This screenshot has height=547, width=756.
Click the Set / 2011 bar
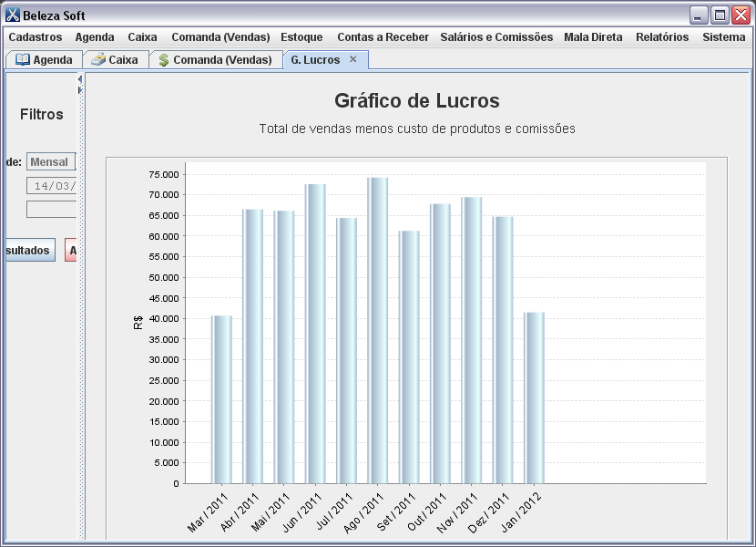tap(409, 356)
